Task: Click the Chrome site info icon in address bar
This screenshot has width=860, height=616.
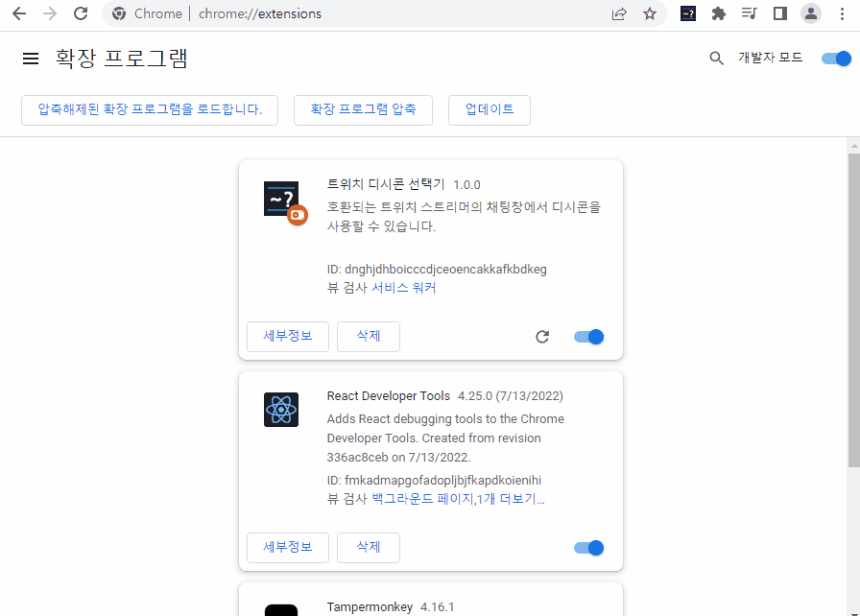Action: click(x=119, y=13)
